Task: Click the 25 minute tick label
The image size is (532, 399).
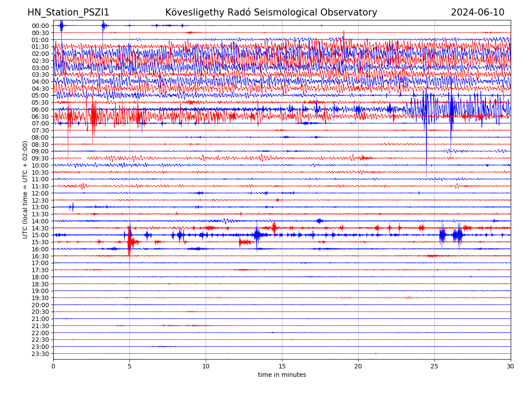Action: [434, 366]
